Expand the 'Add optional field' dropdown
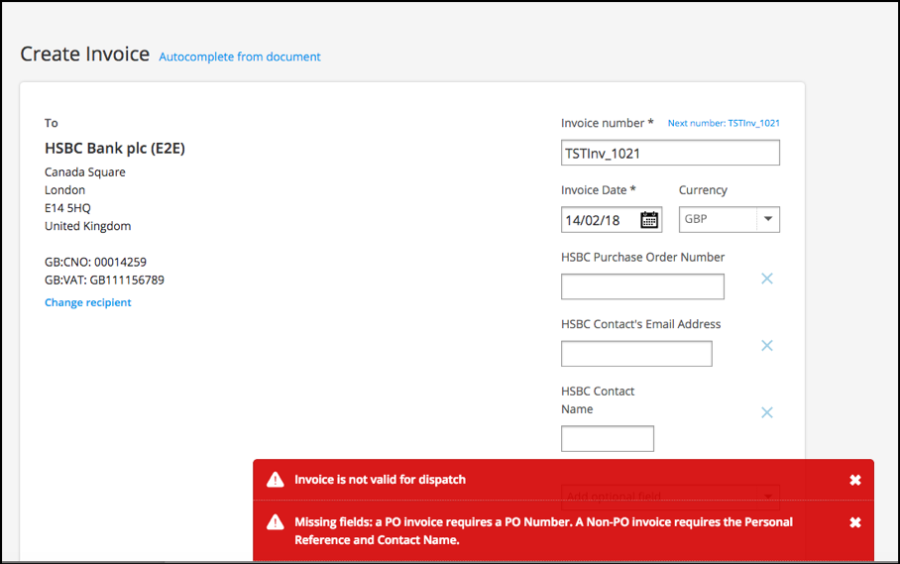Screen dimensions: 900x564 pyautogui.click(x=670, y=496)
